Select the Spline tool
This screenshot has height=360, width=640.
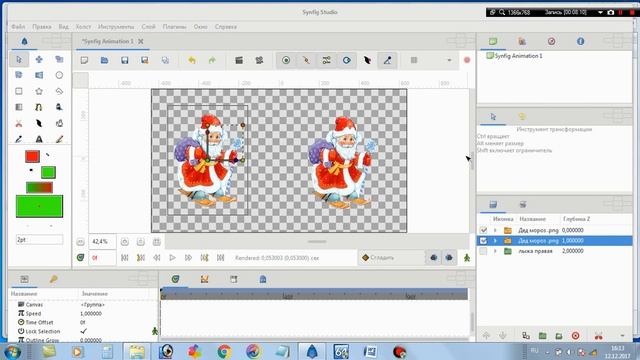click(x=39, y=107)
